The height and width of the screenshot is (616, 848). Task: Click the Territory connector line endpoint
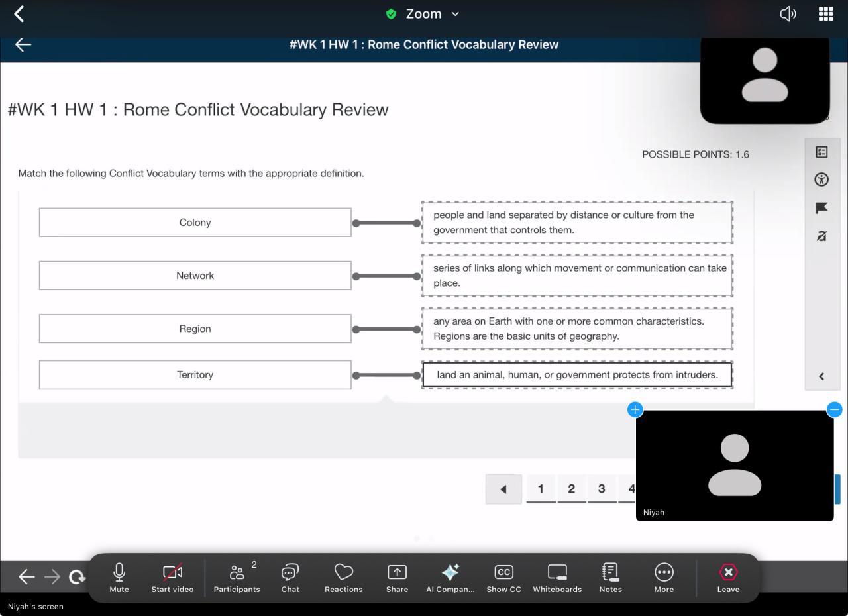click(x=356, y=376)
